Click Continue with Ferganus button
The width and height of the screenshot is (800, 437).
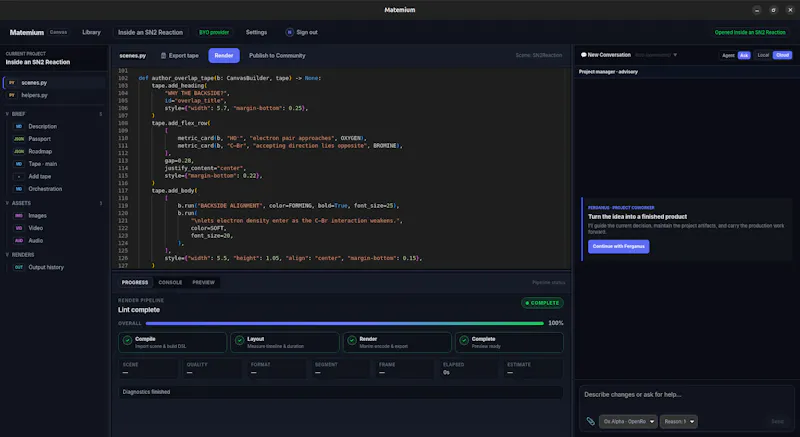(618, 246)
